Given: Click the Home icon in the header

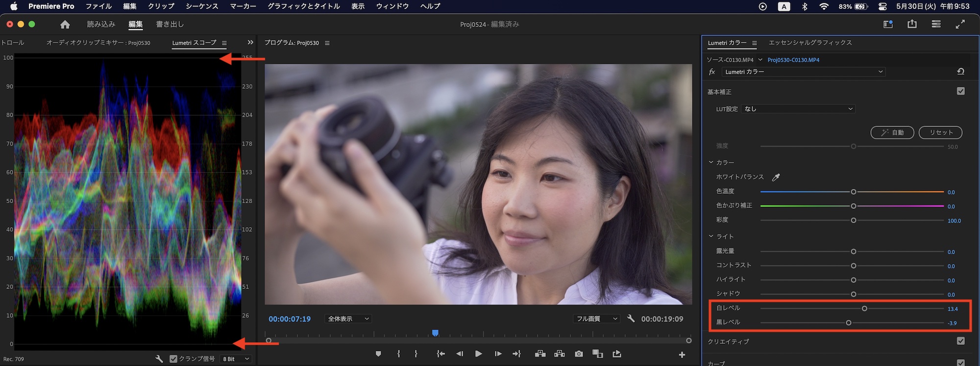Looking at the screenshot, I should tap(65, 25).
